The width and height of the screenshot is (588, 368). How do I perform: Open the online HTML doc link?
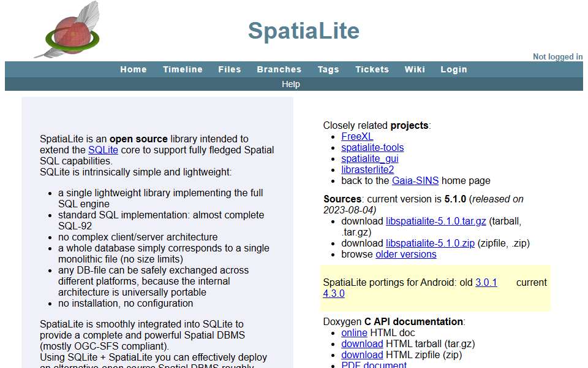point(354,332)
